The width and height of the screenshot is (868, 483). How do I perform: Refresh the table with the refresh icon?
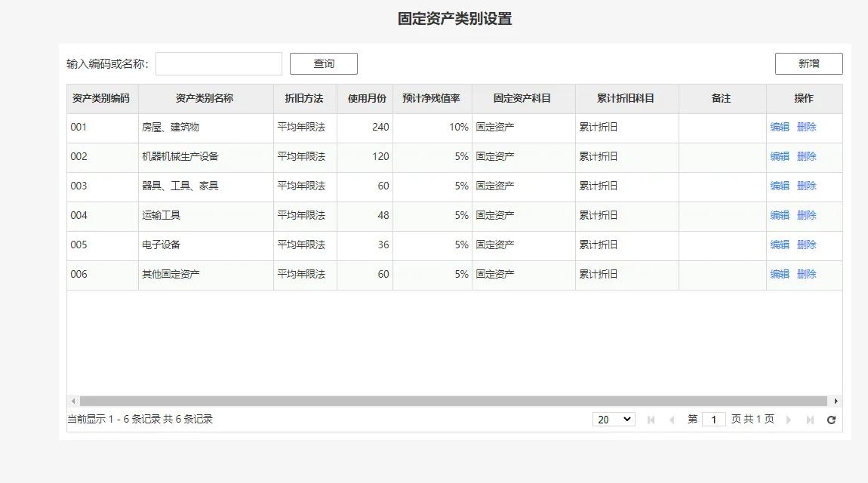[831, 419]
